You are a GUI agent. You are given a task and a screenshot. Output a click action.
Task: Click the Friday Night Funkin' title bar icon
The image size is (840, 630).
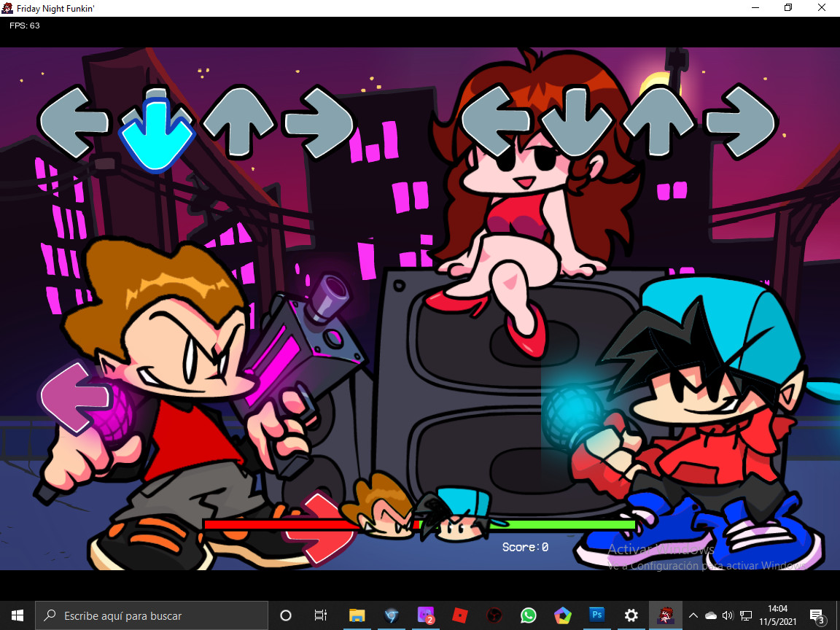7,8
